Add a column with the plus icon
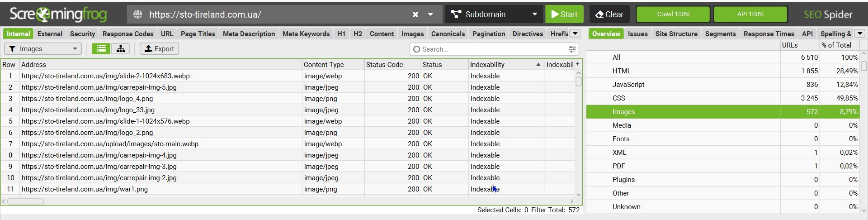The width and height of the screenshot is (868, 220). coord(577,64)
